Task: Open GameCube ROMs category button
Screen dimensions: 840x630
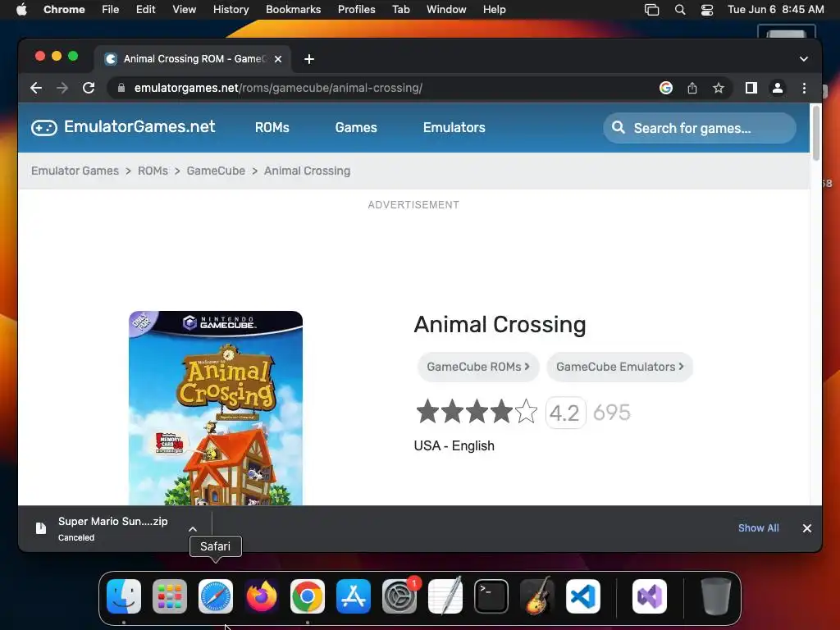Action: (x=478, y=367)
